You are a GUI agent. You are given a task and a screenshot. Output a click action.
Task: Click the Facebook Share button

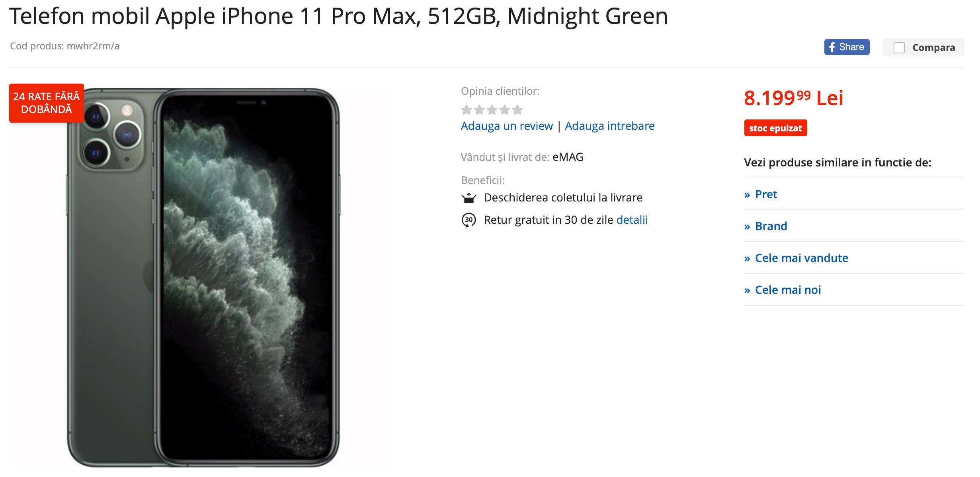[847, 47]
